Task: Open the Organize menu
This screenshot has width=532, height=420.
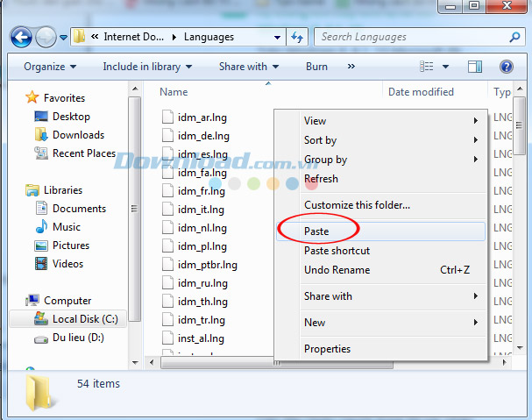Action: [x=50, y=67]
